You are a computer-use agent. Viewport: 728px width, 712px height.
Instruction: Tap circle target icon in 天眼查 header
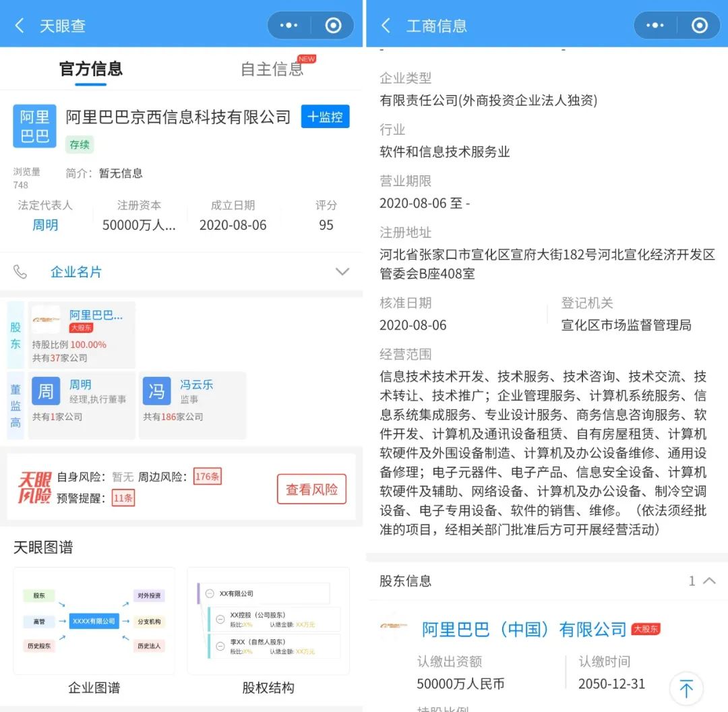334,26
